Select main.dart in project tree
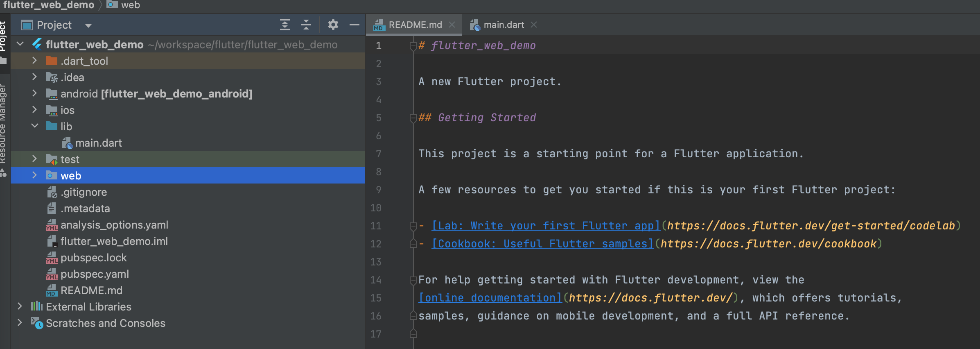Viewport: 980px width, 349px height. (x=99, y=143)
